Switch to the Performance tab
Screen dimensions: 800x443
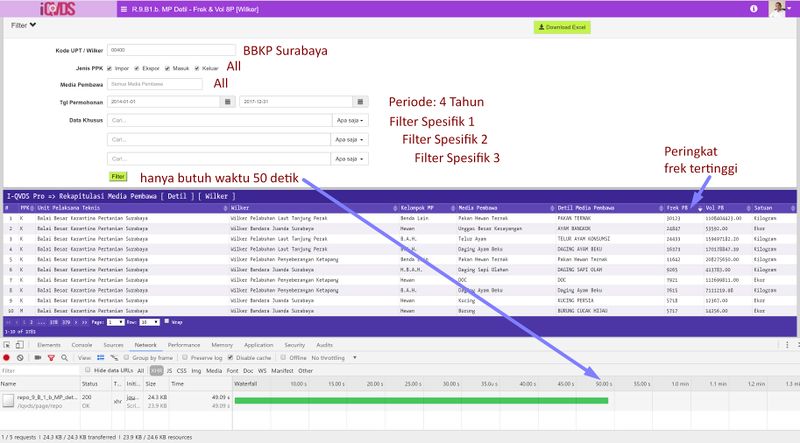pyautogui.click(x=184, y=345)
